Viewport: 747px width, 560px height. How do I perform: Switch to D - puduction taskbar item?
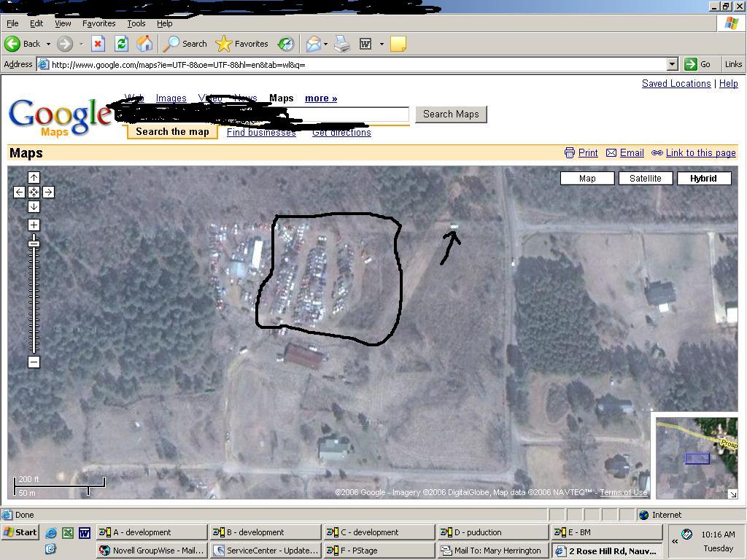coord(494,532)
